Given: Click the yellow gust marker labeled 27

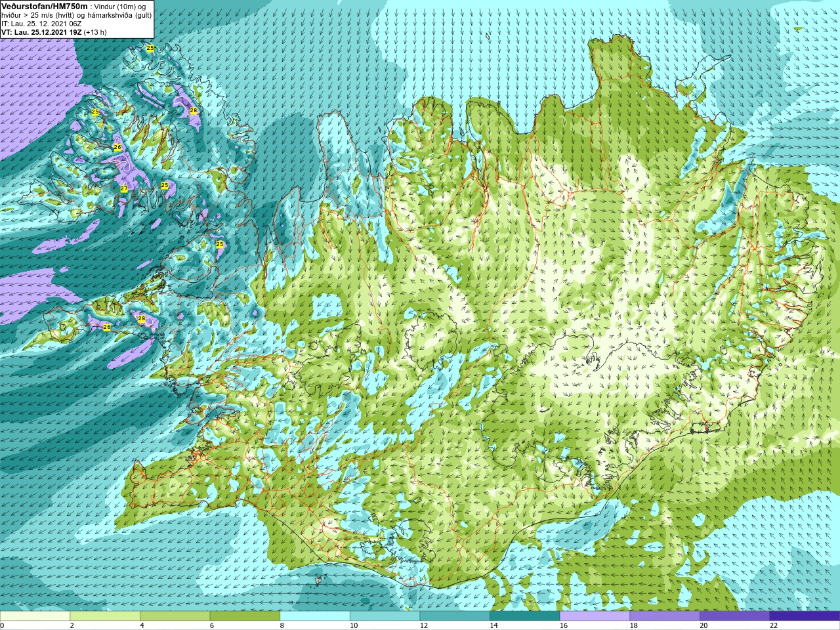Looking at the screenshot, I should pyautogui.click(x=124, y=189).
